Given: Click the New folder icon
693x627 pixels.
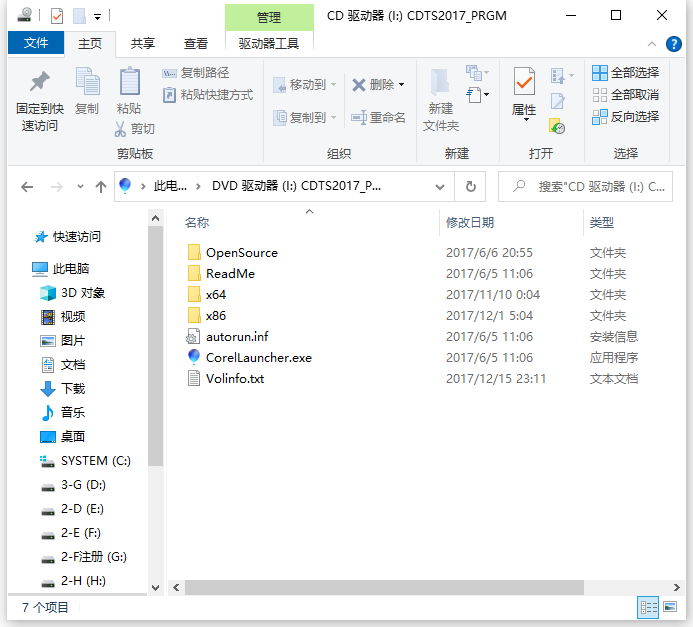Looking at the screenshot, I should point(440,82).
